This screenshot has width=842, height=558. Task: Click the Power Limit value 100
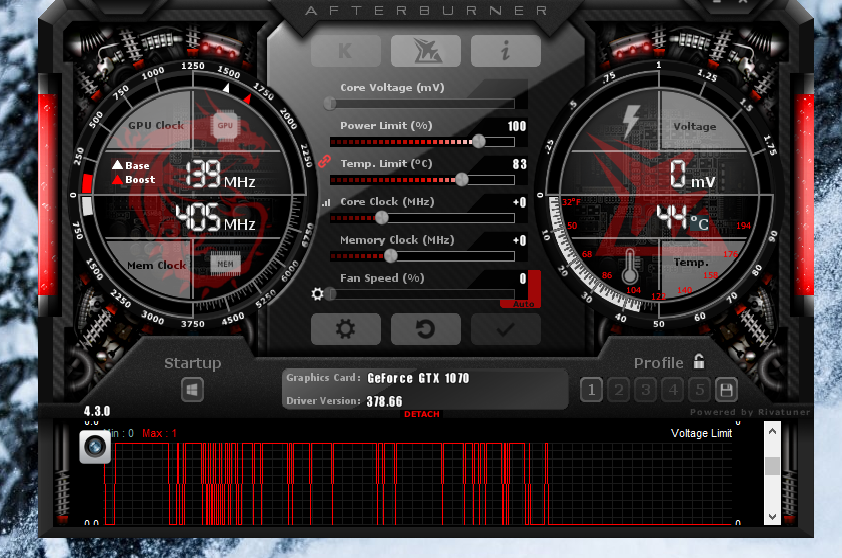click(517, 126)
